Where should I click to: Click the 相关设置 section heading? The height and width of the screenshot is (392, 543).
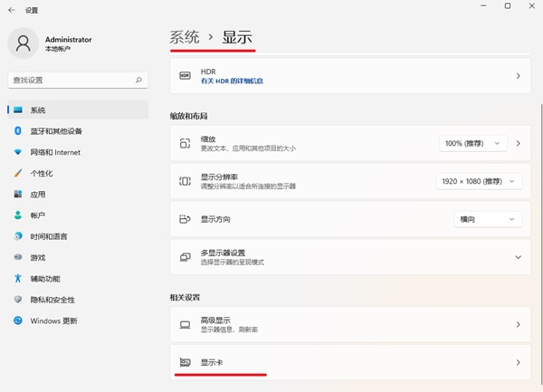pyautogui.click(x=185, y=298)
